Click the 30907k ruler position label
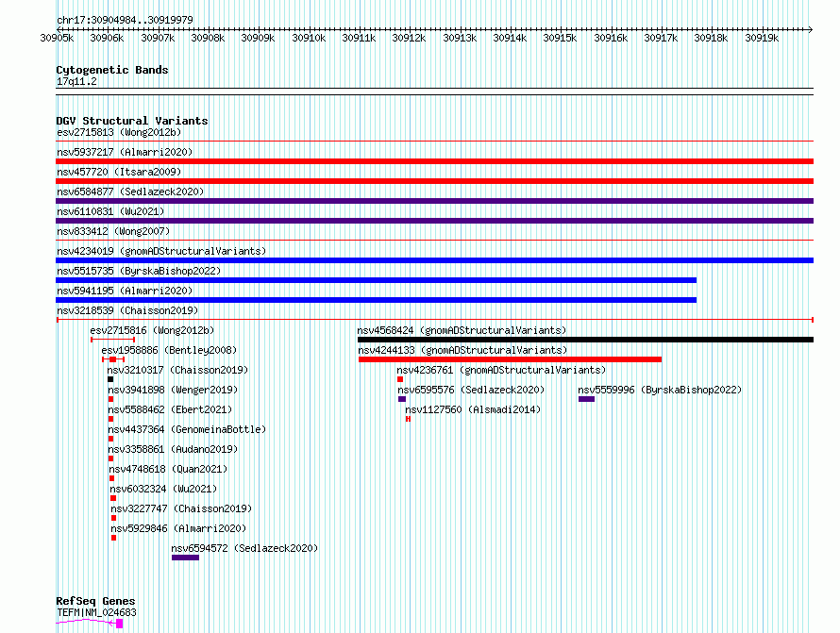This screenshot has height=633, width=840. coord(158,38)
